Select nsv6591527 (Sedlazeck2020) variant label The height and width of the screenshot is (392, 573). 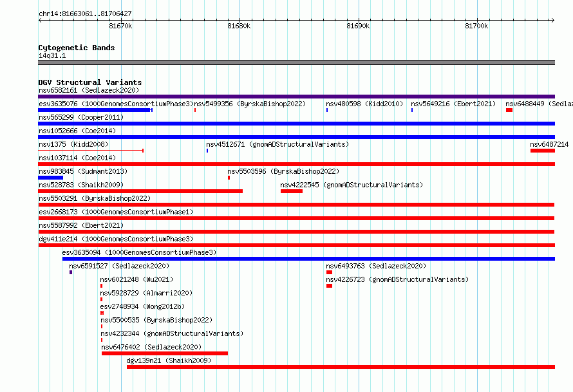119,266
